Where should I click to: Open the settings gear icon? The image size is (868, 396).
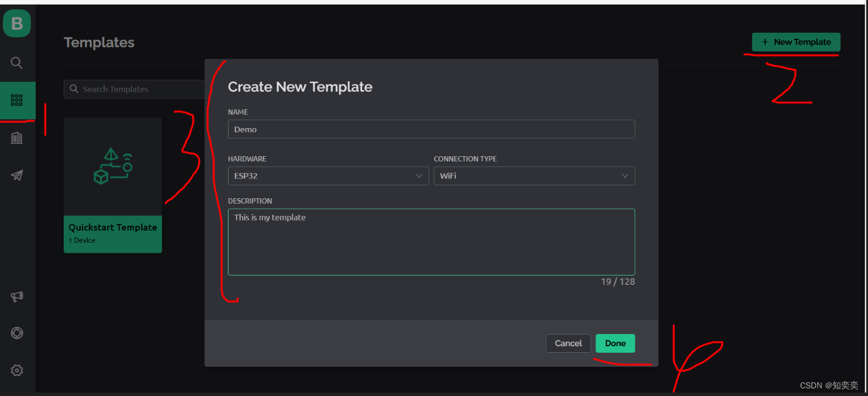click(x=17, y=370)
